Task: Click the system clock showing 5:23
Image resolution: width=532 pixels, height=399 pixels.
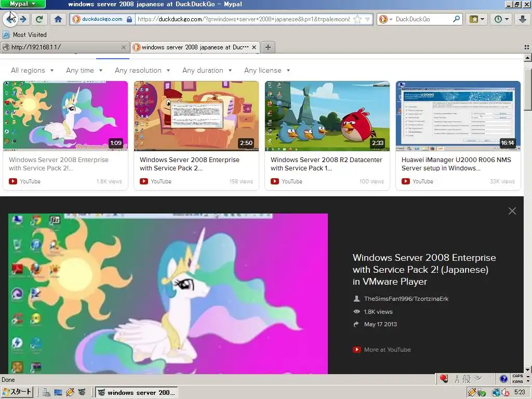Action: 520,393
